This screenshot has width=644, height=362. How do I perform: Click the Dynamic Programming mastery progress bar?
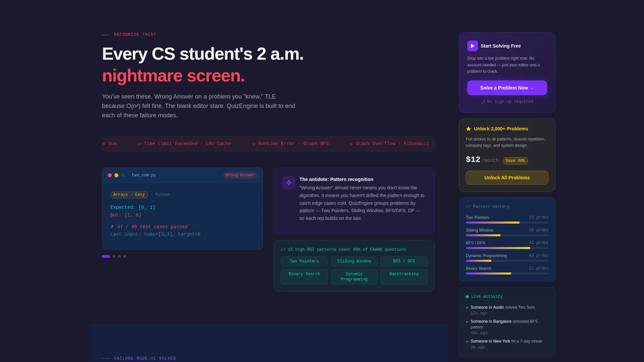point(507,261)
